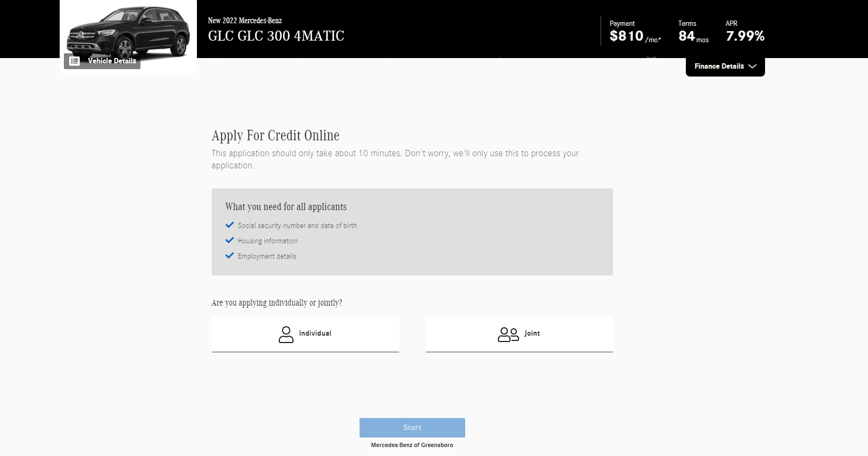Screen dimensions: 868x456
Task: Select the Individual applicant option
Action: tap(305, 334)
